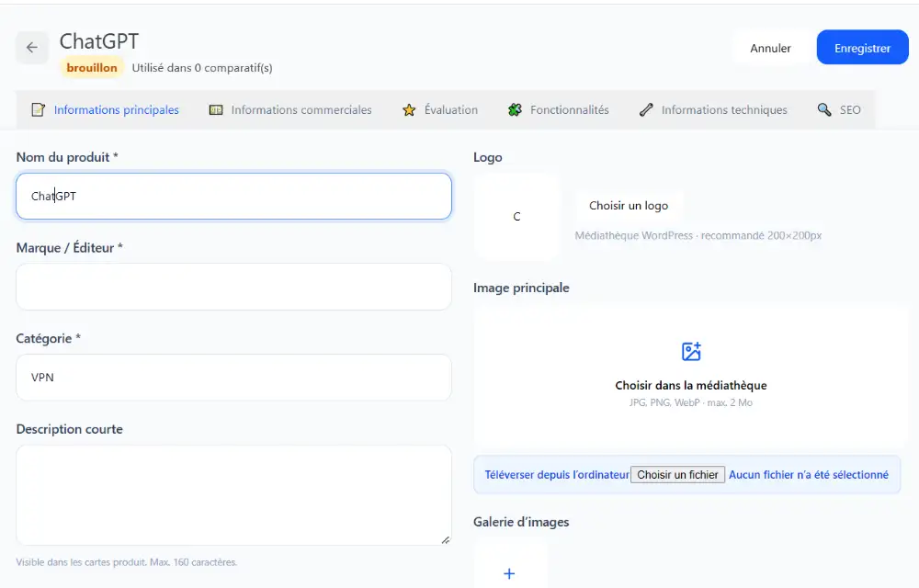The image size is (919, 588).
Task: Click 'Aucun fichier n'a été sélectionné' text
Action: click(x=808, y=474)
